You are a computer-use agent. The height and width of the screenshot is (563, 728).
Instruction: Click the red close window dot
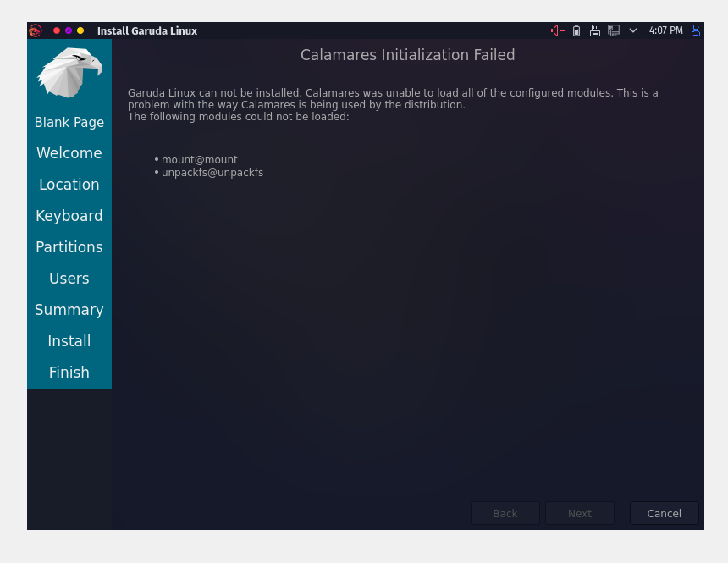(x=57, y=30)
